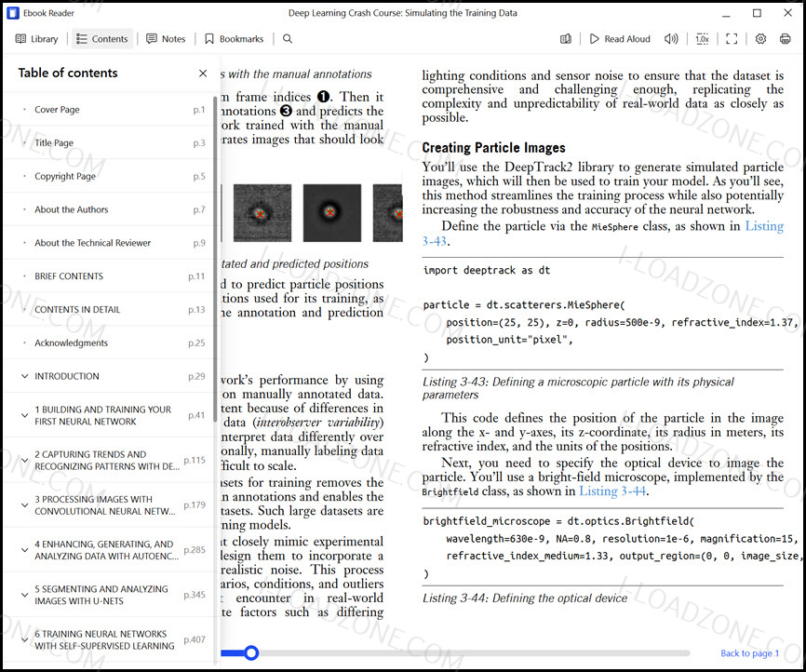Toggle the Contents panel button

tap(101, 39)
